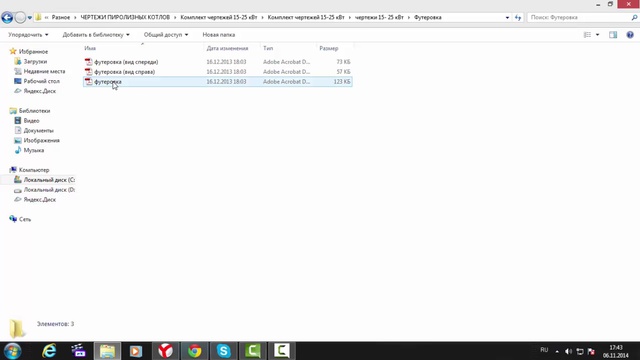Refresh the folder view button
Viewport: 640px width, 360px height.
point(518,18)
